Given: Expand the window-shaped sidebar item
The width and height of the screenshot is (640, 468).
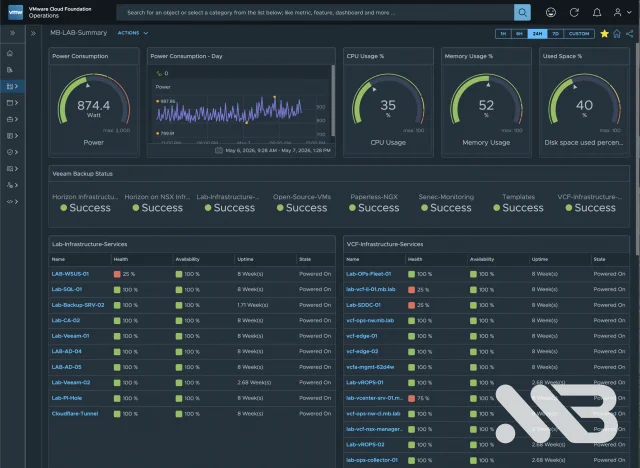Looking at the screenshot, I should pyautogui.click(x=12, y=103).
